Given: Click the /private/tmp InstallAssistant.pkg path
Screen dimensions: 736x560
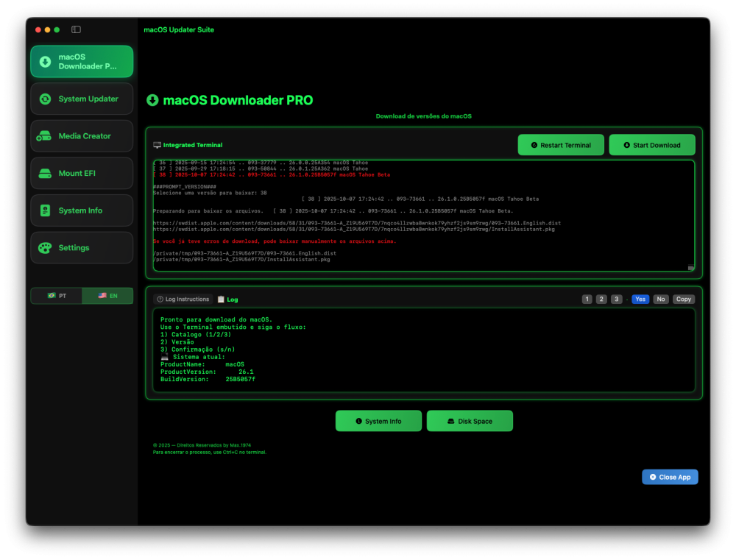Looking at the screenshot, I should point(241,259).
